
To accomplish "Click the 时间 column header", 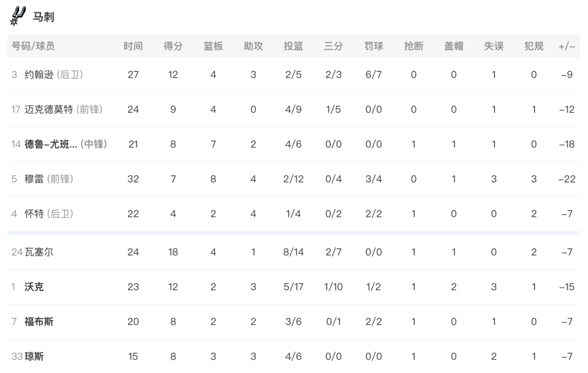I will 133,46.
